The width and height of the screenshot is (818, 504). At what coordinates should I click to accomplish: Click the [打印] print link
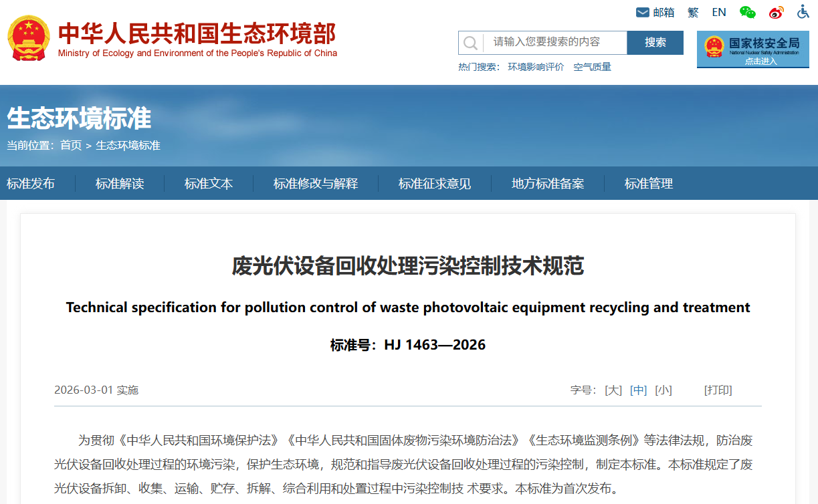(x=718, y=390)
